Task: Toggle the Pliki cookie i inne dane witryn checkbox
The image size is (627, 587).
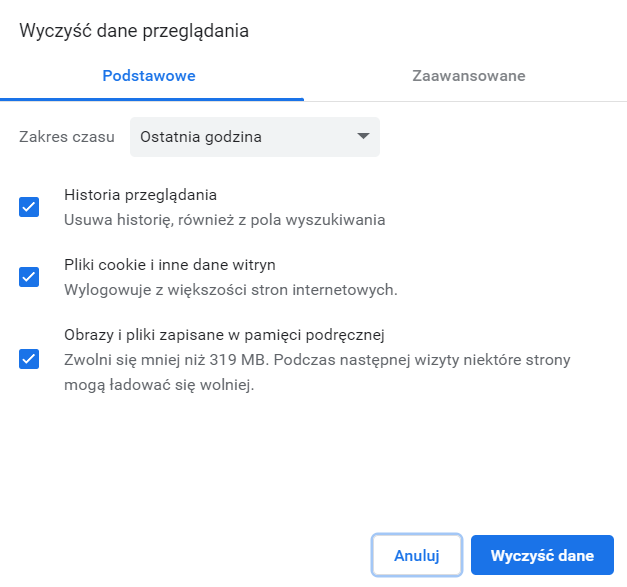Action: click(x=29, y=277)
